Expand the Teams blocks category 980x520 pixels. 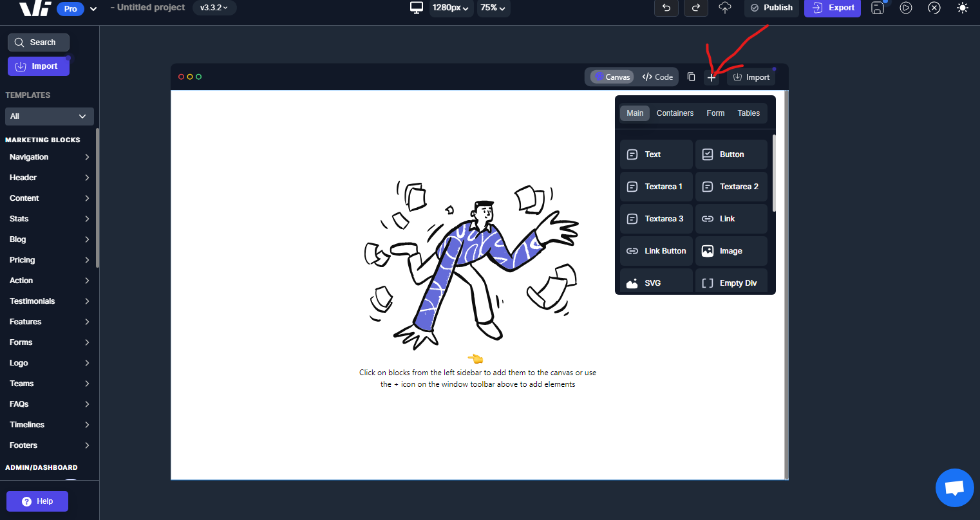click(49, 384)
